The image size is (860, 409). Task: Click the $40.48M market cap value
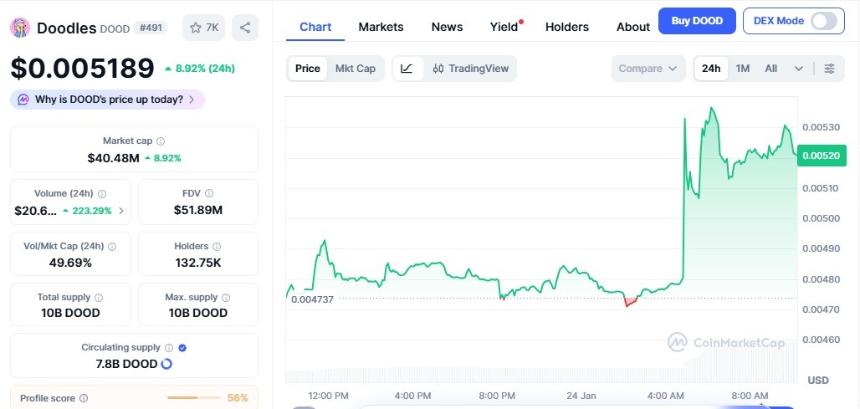coord(113,158)
